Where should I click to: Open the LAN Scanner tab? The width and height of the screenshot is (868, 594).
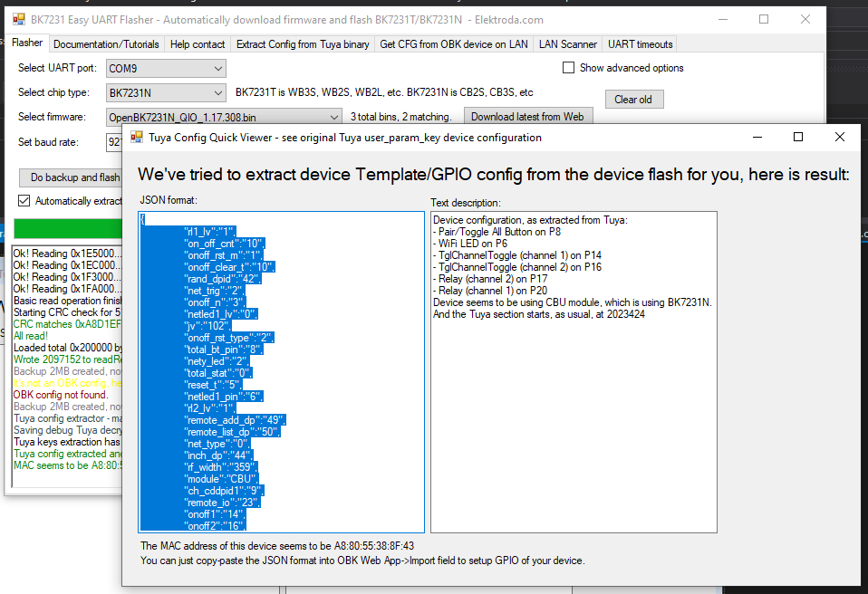tap(568, 44)
